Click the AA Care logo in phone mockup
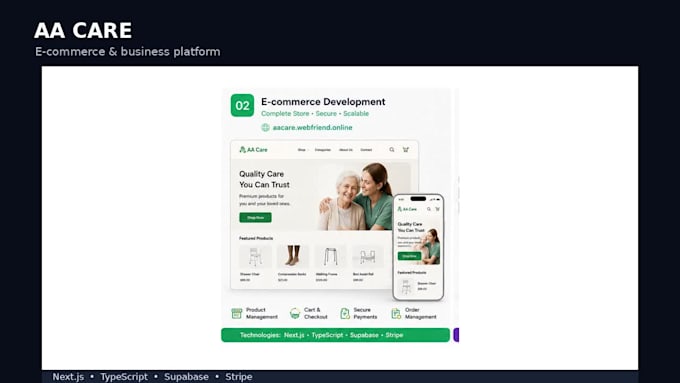680x383 pixels. pos(407,209)
